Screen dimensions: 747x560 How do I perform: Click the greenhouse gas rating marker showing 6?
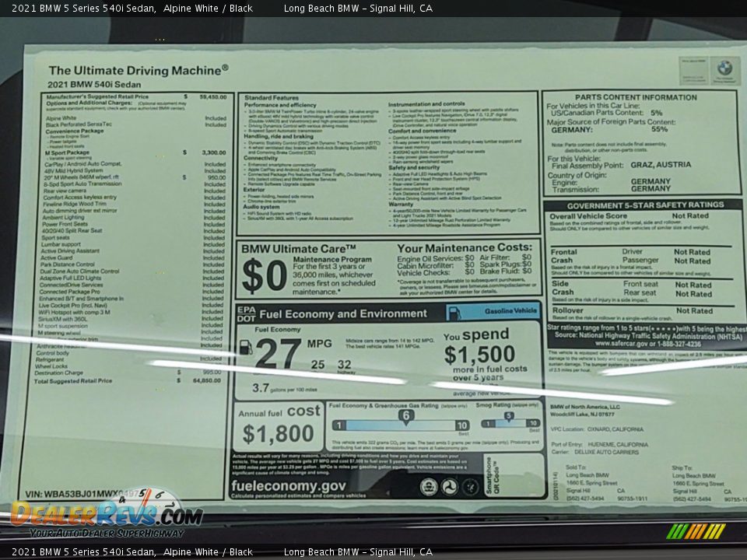[405, 415]
